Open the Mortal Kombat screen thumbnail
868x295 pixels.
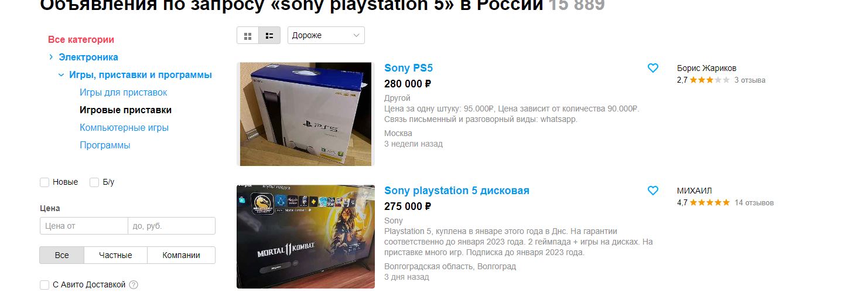point(306,237)
